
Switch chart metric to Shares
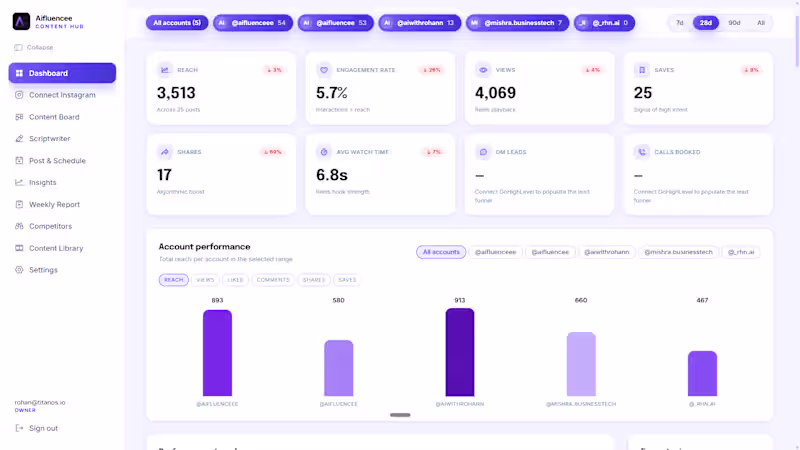[314, 280]
